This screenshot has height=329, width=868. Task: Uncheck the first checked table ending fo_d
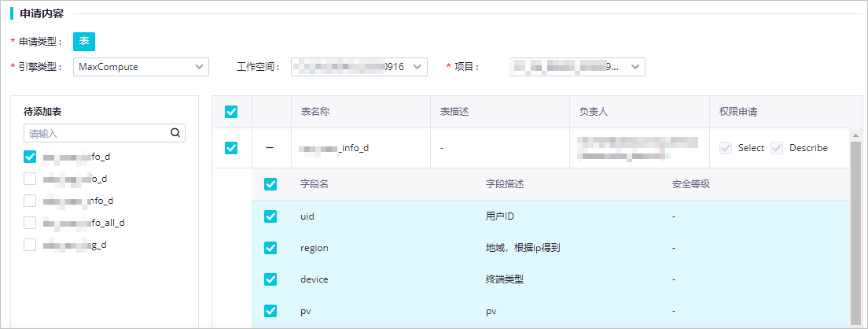30,157
